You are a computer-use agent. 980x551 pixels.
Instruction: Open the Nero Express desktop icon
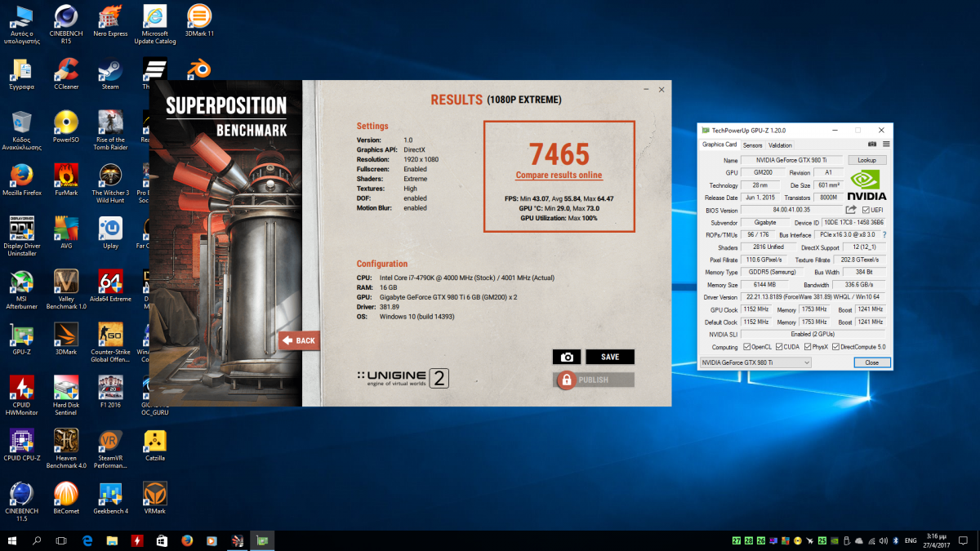110,22
